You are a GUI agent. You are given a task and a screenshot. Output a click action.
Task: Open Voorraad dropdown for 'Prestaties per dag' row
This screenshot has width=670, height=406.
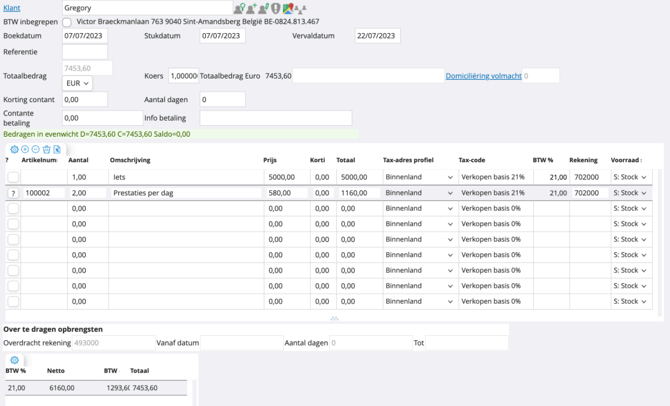click(x=629, y=193)
